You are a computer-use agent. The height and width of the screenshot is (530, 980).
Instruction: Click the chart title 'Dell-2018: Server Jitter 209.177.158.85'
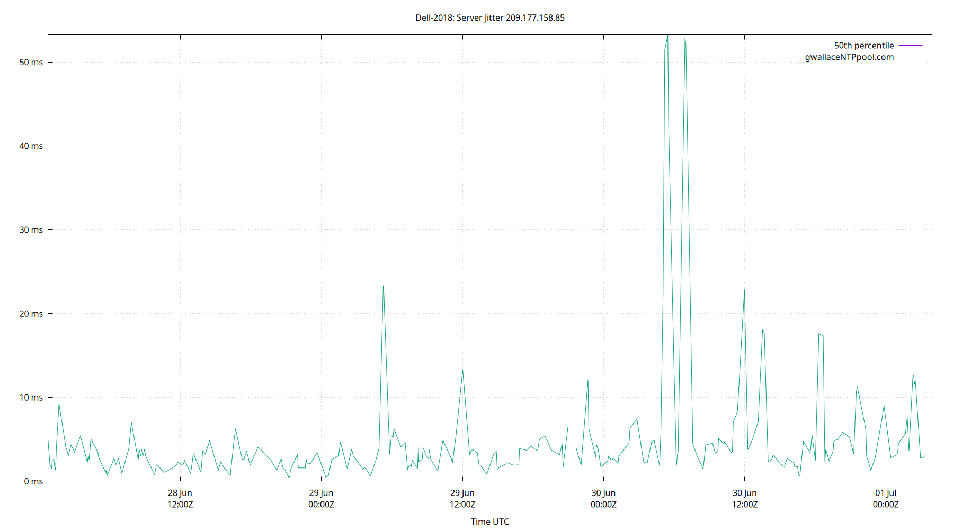[x=489, y=18]
